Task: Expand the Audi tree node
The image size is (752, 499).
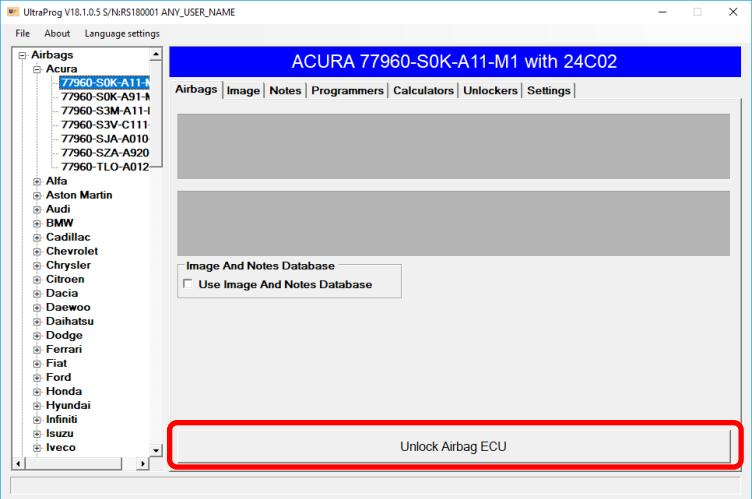Action: pyautogui.click(x=37, y=210)
